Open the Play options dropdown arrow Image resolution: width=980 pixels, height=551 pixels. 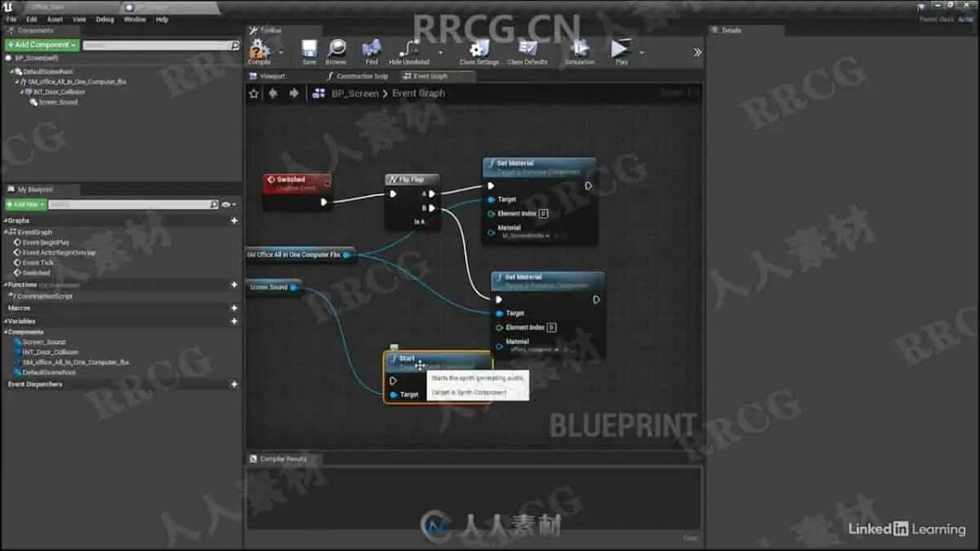642,51
